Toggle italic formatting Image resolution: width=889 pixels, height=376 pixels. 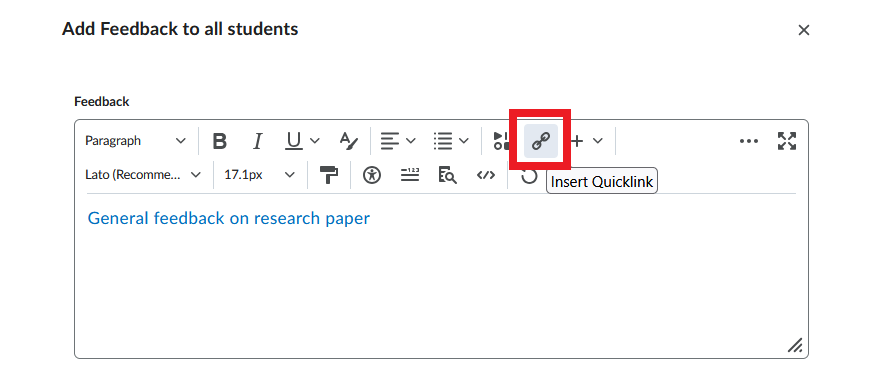(x=257, y=141)
